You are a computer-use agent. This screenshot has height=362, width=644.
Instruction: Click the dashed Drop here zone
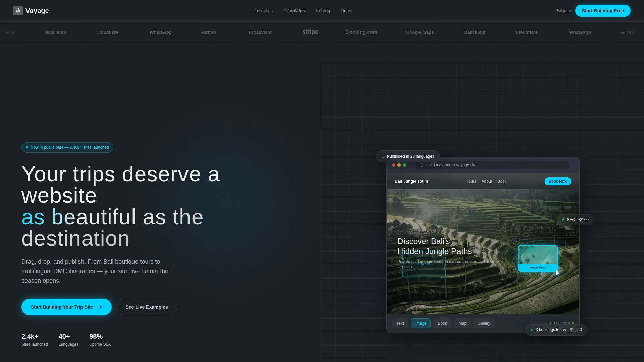[424, 265]
